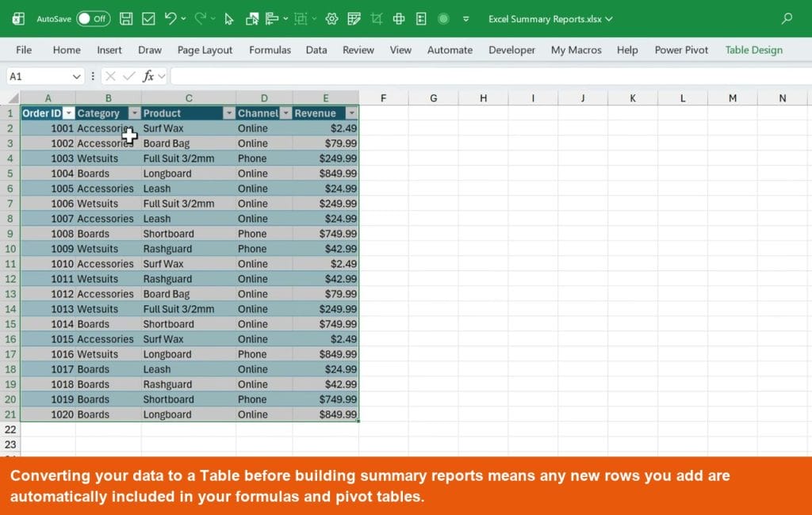Click the form list icon in toolbar
This screenshot has width=812, height=515.
point(422,19)
